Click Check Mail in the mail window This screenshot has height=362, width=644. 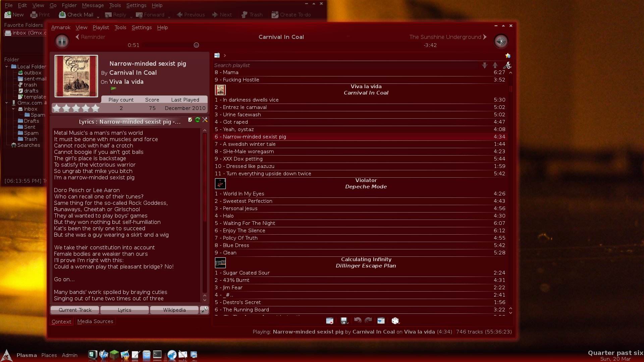point(76,15)
